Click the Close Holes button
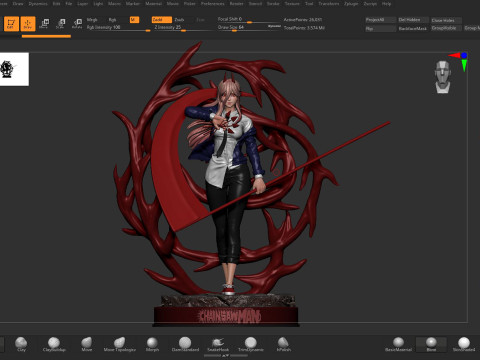Viewport: 480px width, 360px height. coord(446,20)
